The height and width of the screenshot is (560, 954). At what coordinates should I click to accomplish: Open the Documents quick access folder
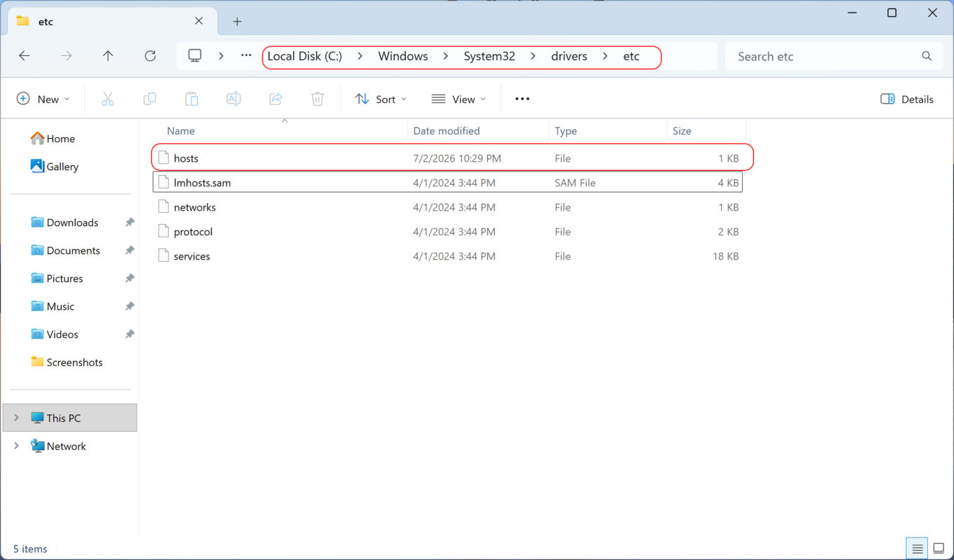(x=65, y=251)
